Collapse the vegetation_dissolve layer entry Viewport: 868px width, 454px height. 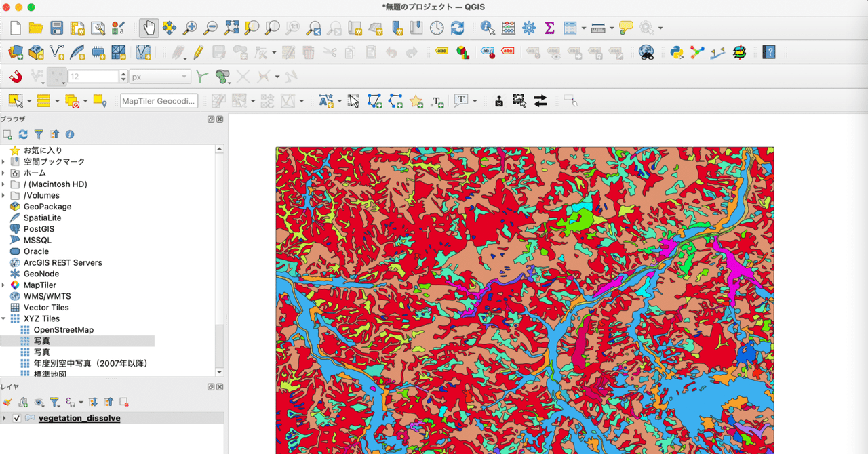5,418
